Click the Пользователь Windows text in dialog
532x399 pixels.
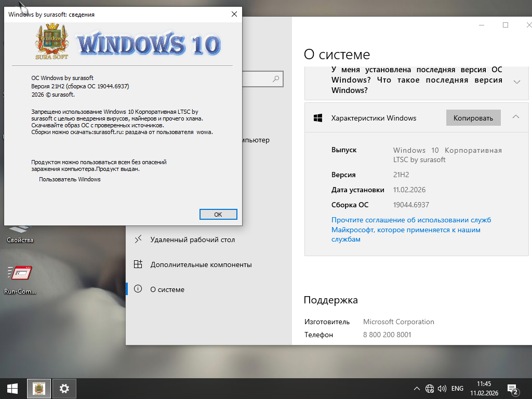click(x=70, y=179)
